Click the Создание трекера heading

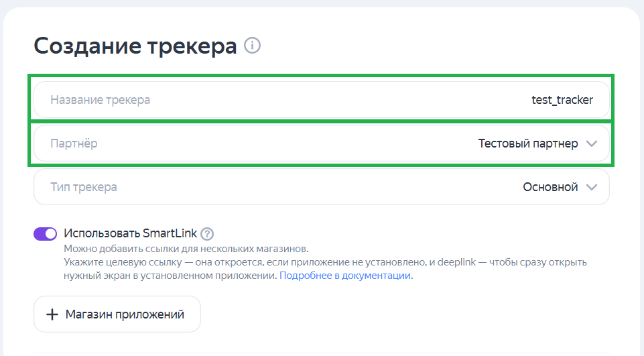135,46
